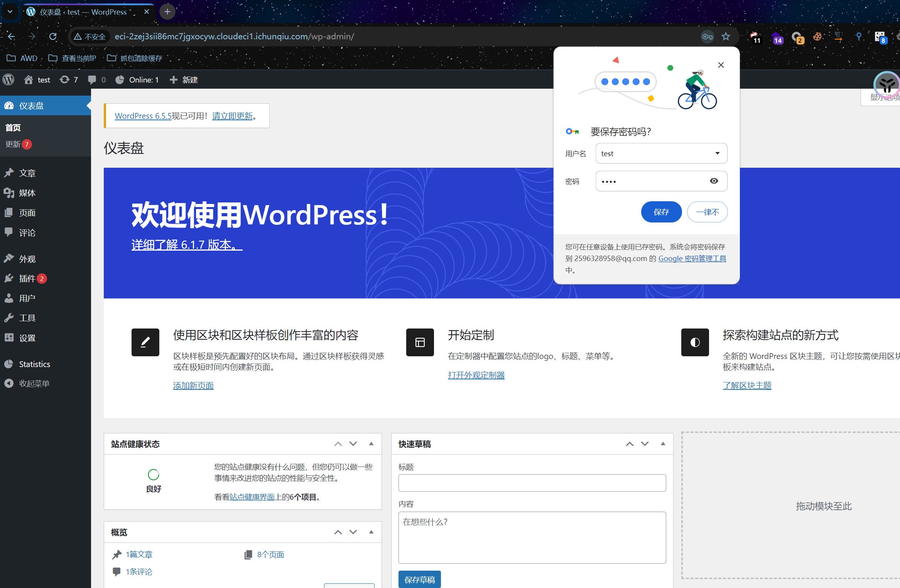Screen dimensions: 900x588
Task: Click the 不安全 site security warning
Action: 90,37
